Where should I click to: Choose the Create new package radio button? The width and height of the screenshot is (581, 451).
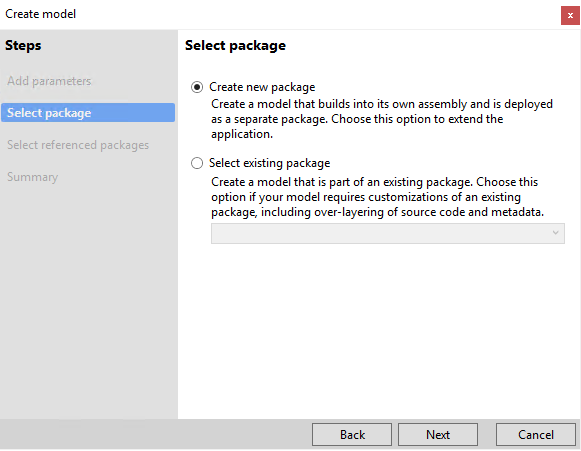[x=197, y=87]
